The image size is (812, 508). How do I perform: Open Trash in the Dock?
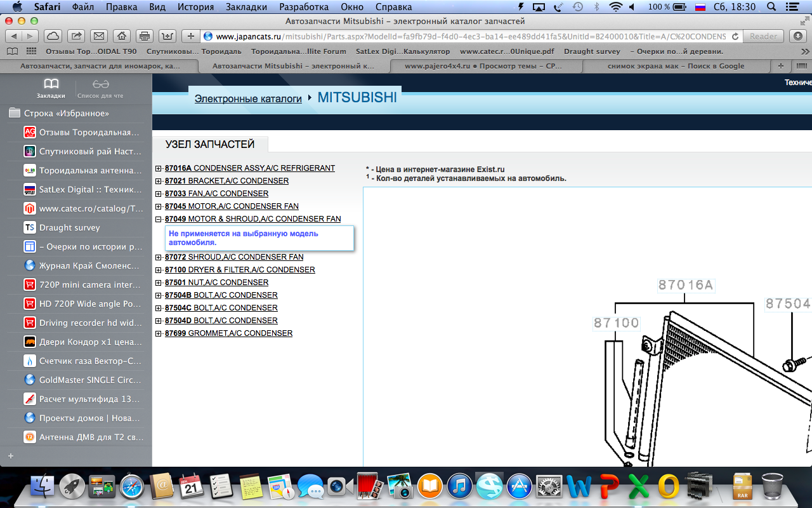(x=772, y=487)
